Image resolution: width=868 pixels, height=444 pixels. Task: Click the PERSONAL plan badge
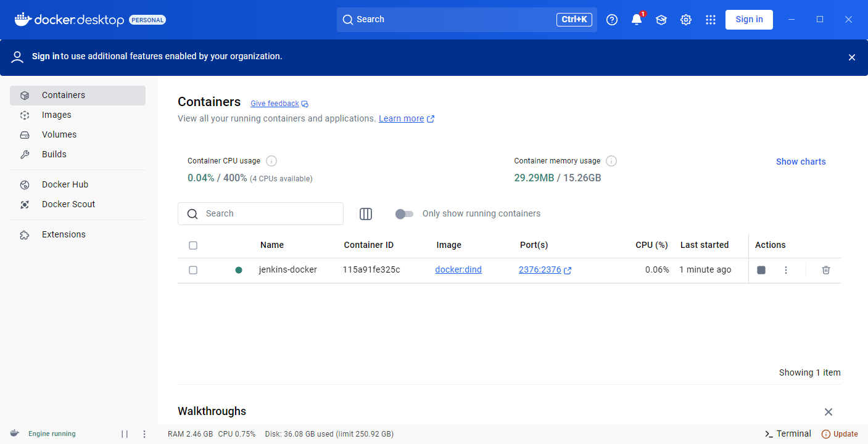[x=147, y=20]
